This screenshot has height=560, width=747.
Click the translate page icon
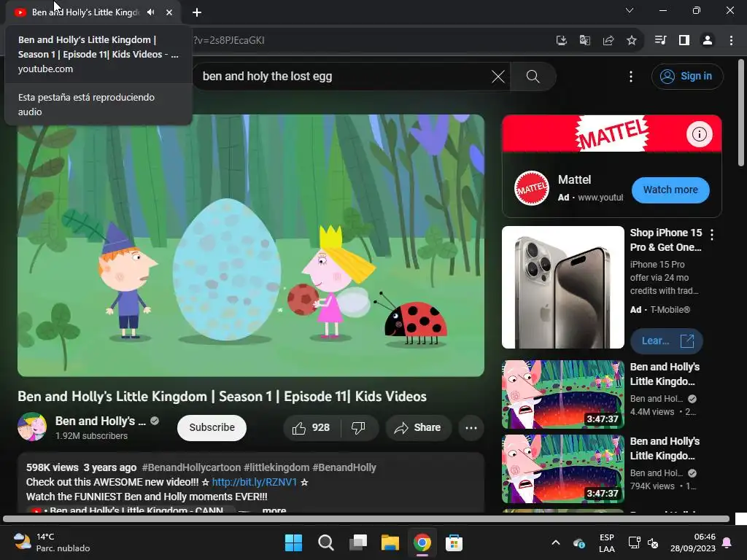[584, 41]
